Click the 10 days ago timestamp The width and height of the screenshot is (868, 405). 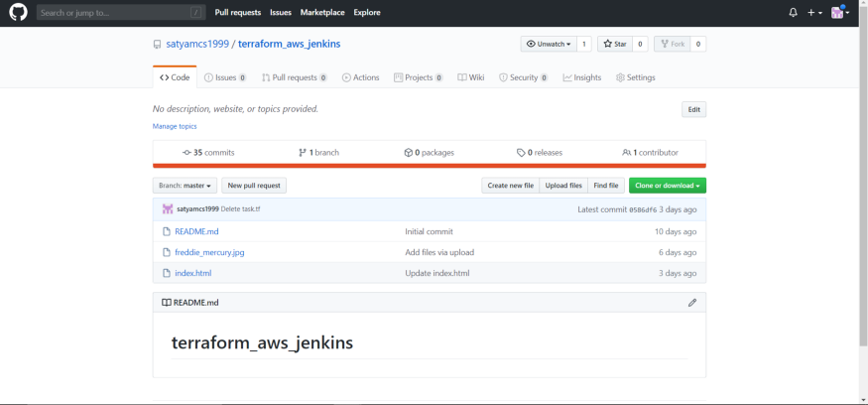click(x=676, y=231)
